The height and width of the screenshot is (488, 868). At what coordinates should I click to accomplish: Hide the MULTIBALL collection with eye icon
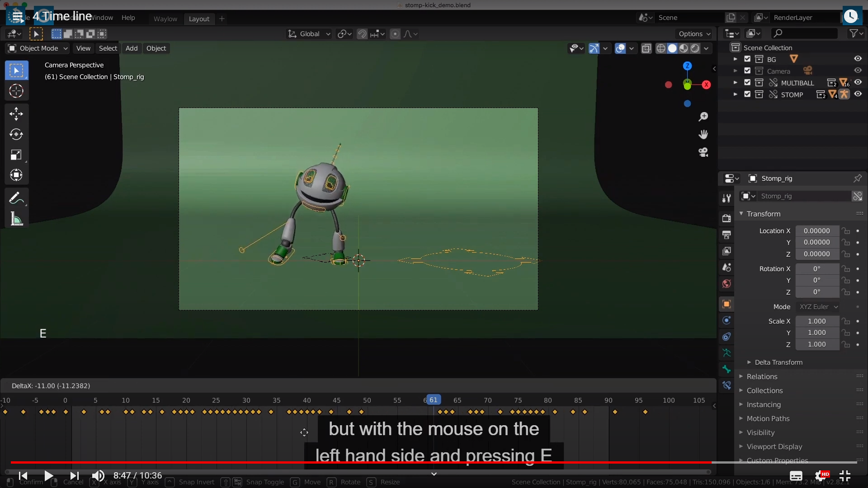click(858, 82)
